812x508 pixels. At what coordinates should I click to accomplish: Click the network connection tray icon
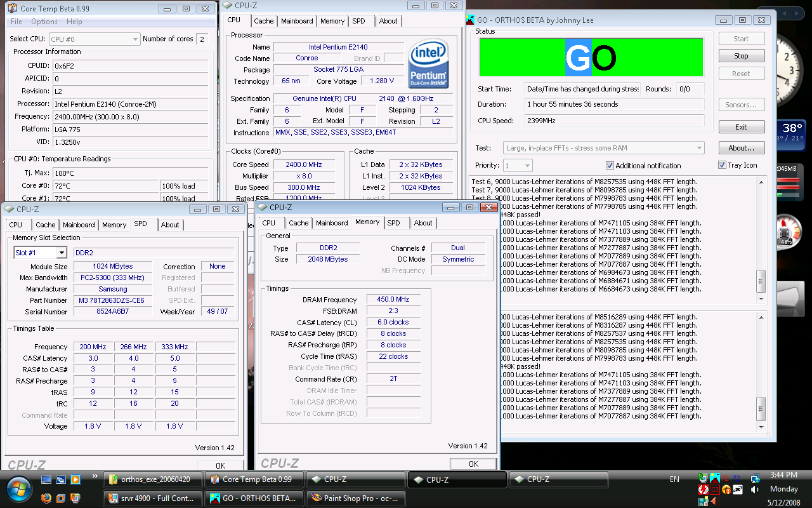[x=755, y=478]
